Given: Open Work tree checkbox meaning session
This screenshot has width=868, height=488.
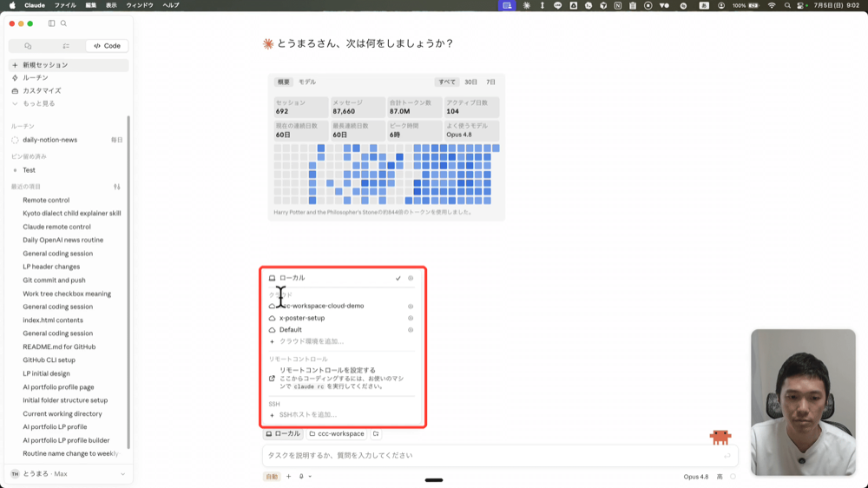Looking at the screenshot, I should point(67,293).
